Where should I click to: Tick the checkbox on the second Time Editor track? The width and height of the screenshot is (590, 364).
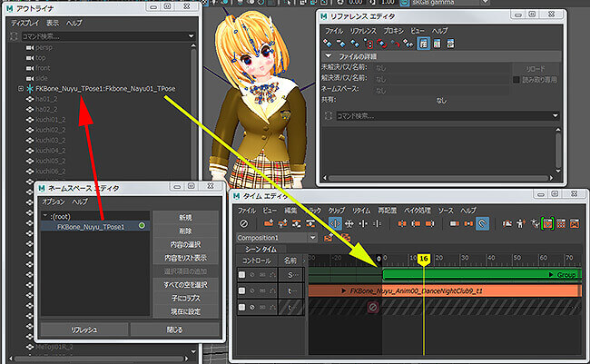(x=241, y=291)
